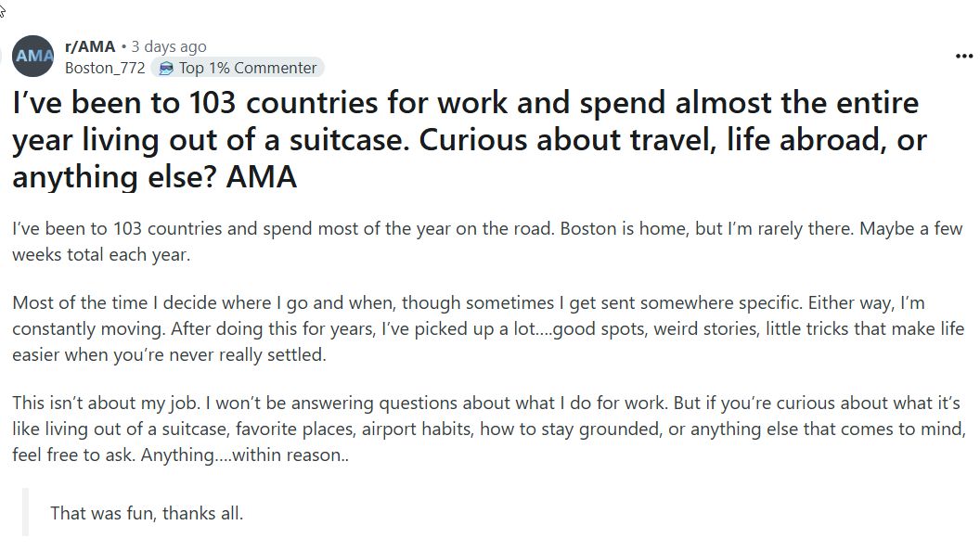Screen dimensions: 980x551
Task: Click the 'Anything....within reason..' text
Action: 244,455
